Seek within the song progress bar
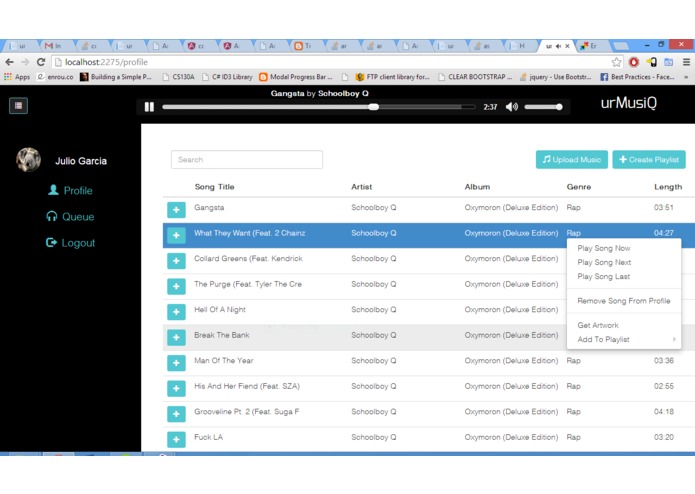The width and height of the screenshot is (695, 494). coord(318,107)
